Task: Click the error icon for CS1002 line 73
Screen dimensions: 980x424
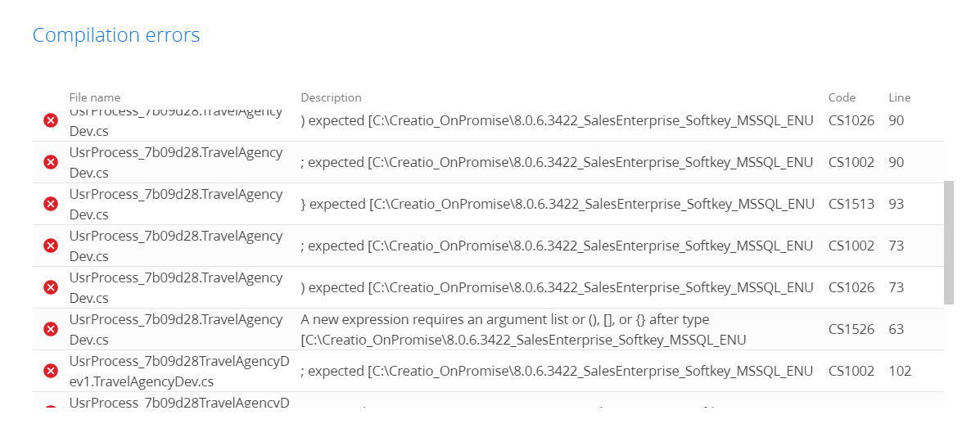Action: click(50, 246)
